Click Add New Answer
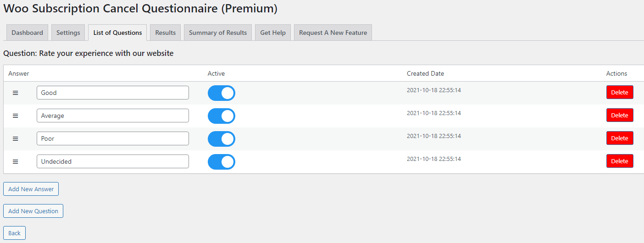 point(31,189)
